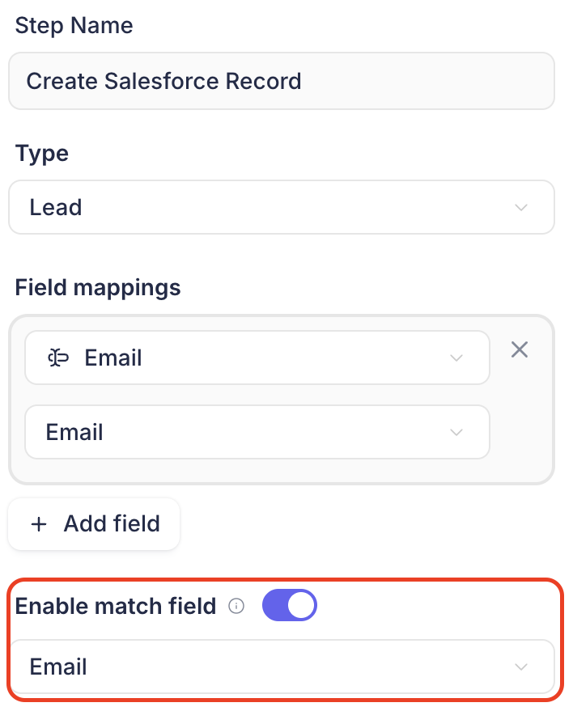Click the Field mappings heading
This screenshot has height=728, width=573.
point(98,287)
